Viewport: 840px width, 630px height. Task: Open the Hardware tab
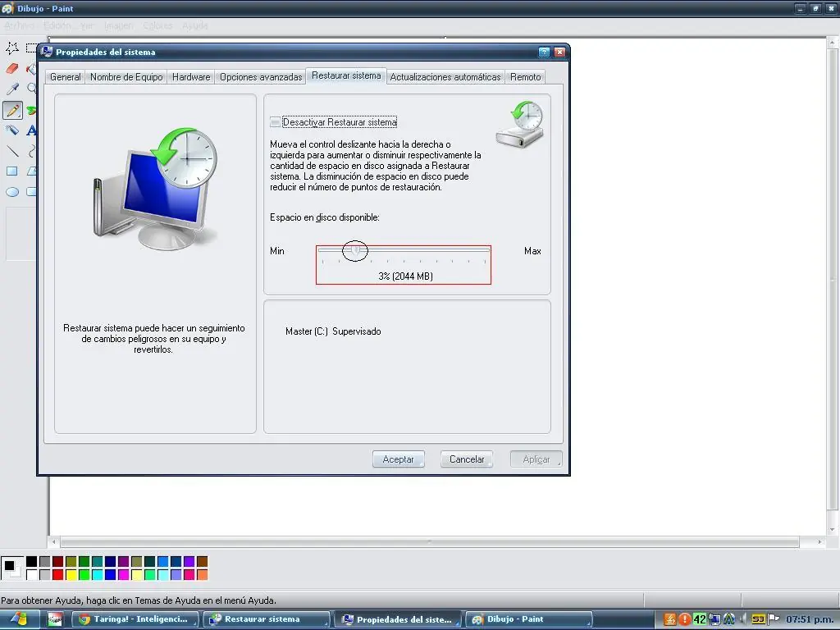(191, 77)
